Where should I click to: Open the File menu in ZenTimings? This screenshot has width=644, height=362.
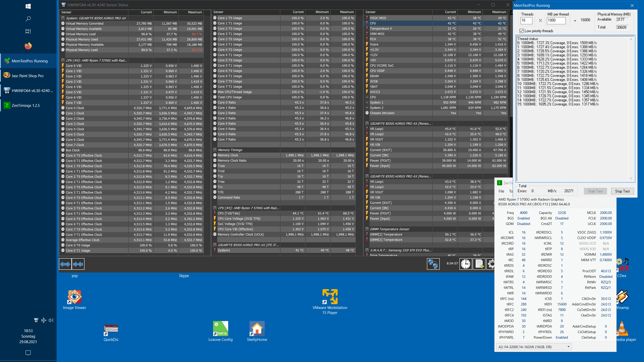point(501,191)
